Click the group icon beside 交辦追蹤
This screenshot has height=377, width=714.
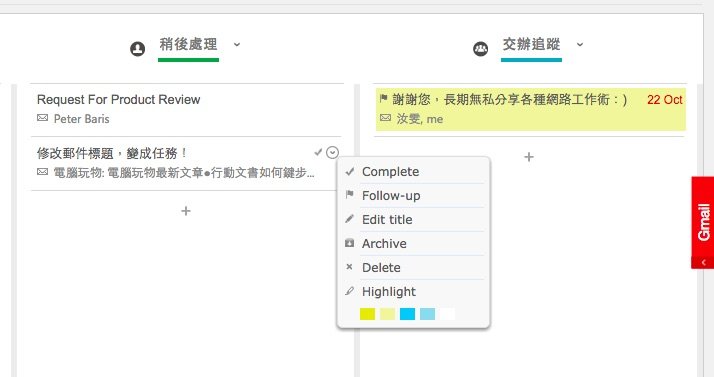pyautogui.click(x=480, y=49)
